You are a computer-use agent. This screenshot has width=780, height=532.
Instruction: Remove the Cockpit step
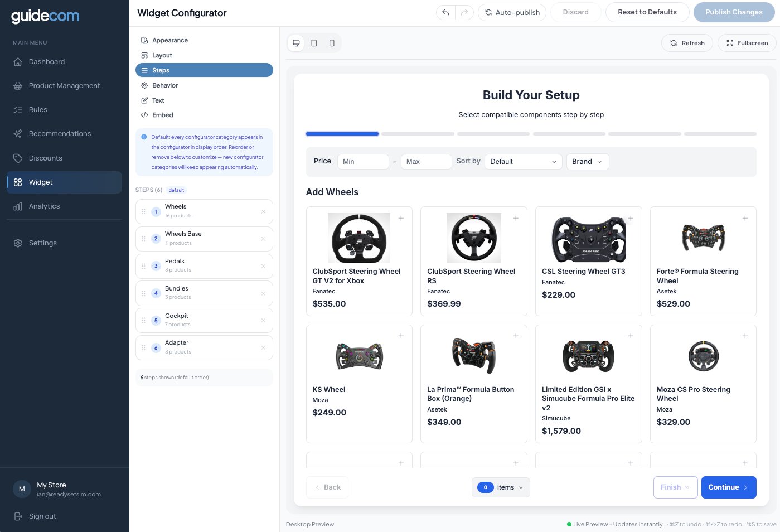click(x=263, y=321)
